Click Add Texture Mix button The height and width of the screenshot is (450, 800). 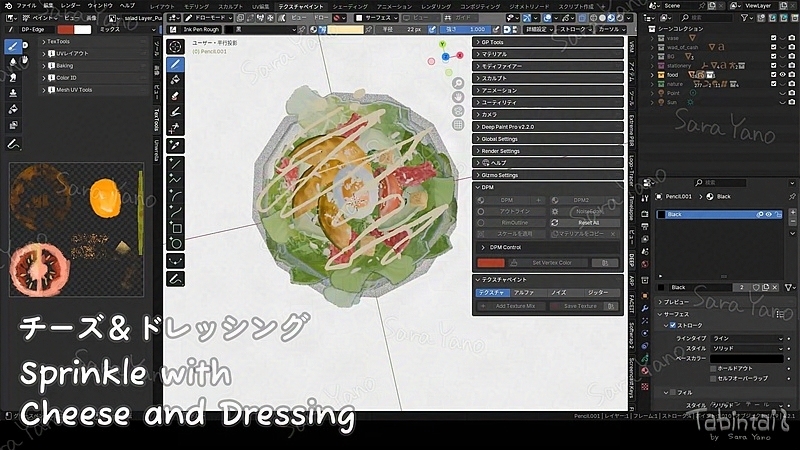[511, 306]
